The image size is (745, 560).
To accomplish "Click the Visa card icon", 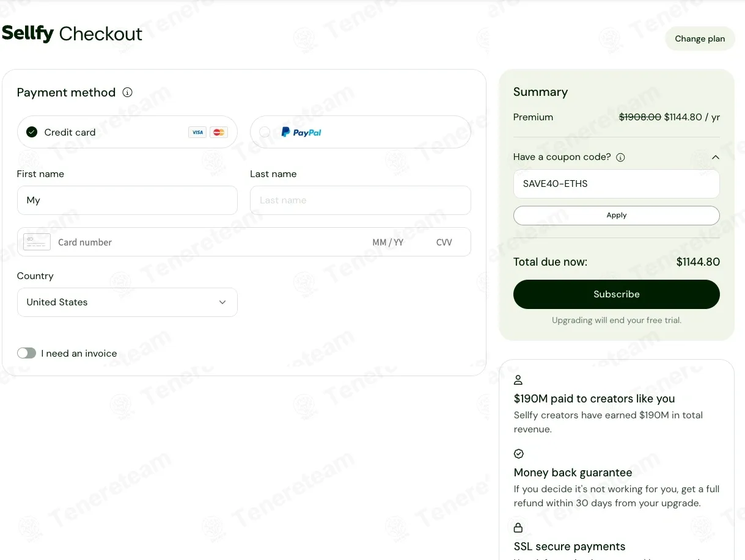I will (x=197, y=132).
